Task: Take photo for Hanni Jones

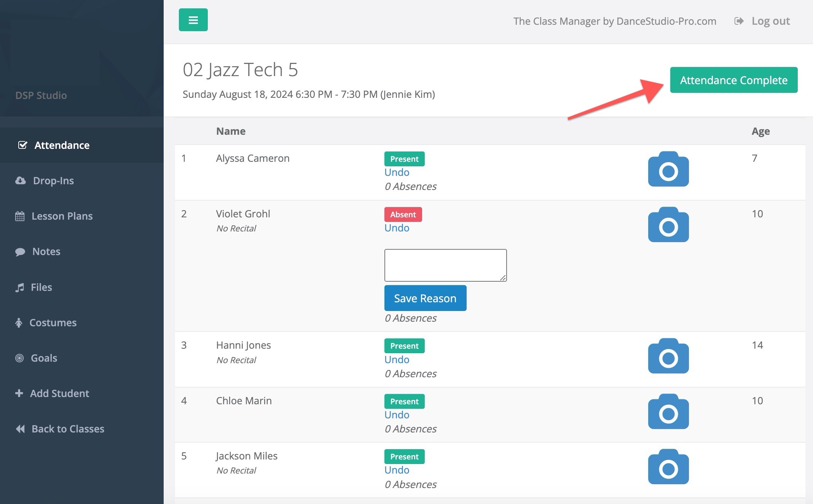Action: 668,356
